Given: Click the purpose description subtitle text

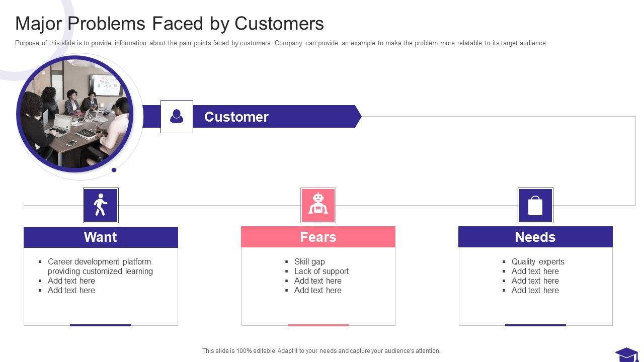Looking at the screenshot, I should 281,43.
